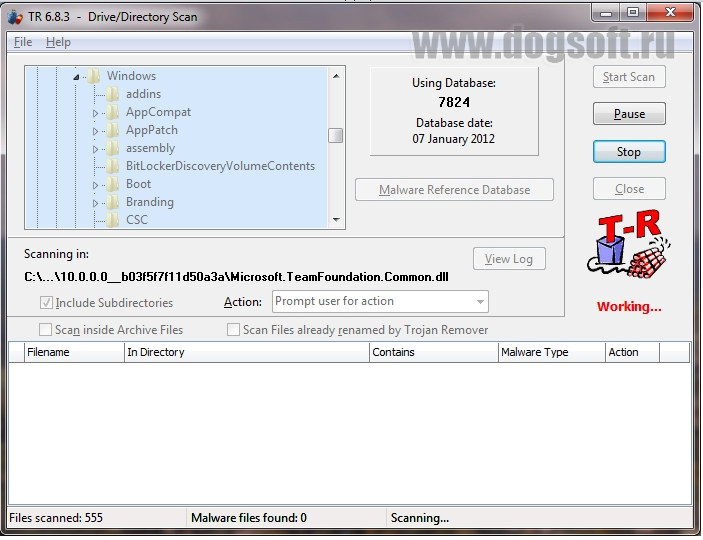Click the Boot folder icon
The height and width of the screenshot is (540, 703).
tap(113, 183)
